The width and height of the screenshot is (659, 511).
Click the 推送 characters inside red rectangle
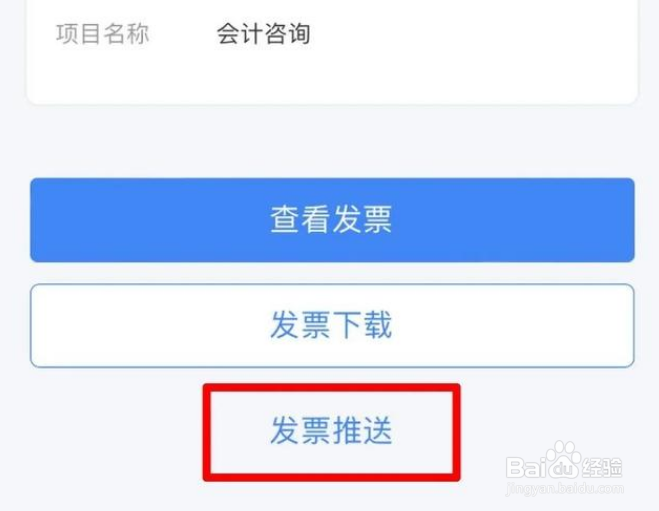click(362, 431)
